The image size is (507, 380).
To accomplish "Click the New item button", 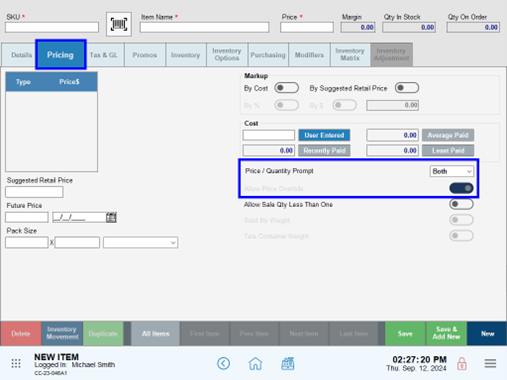I will click(487, 334).
